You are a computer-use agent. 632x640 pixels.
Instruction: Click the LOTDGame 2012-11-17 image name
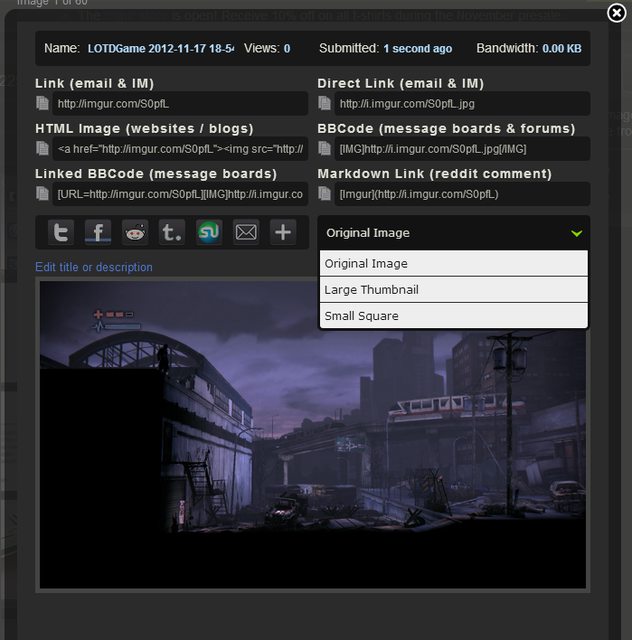pos(161,49)
